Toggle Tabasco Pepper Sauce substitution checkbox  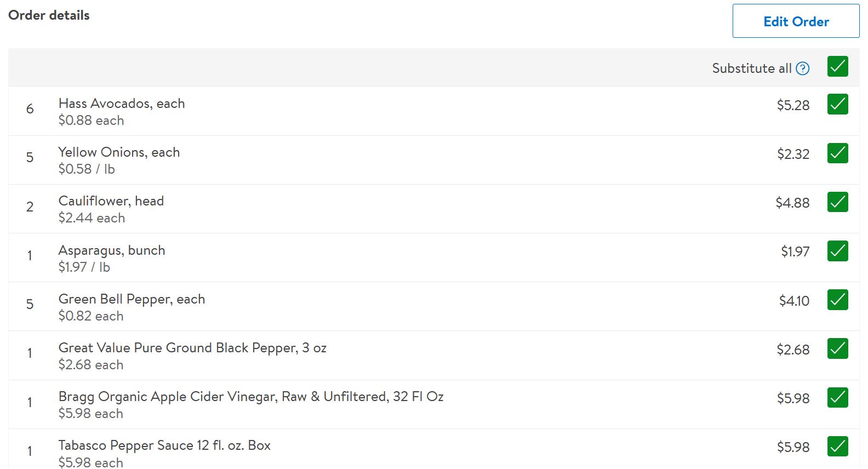(838, 447)
